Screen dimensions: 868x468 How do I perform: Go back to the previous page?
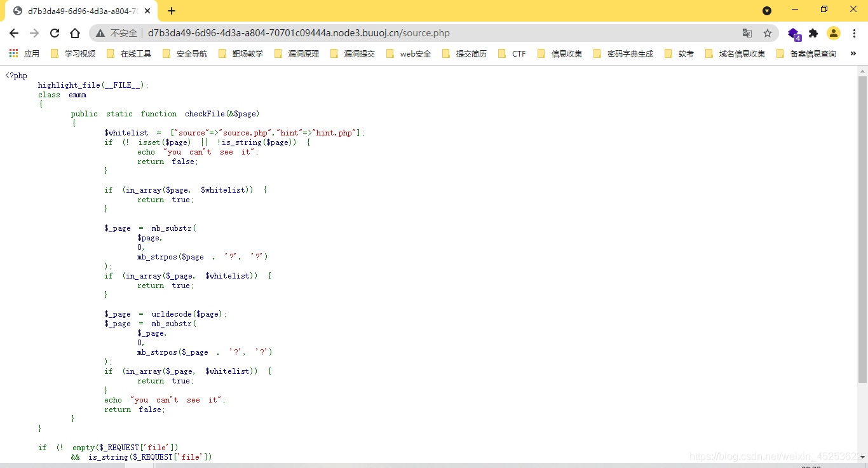click(x=14, y=33)
